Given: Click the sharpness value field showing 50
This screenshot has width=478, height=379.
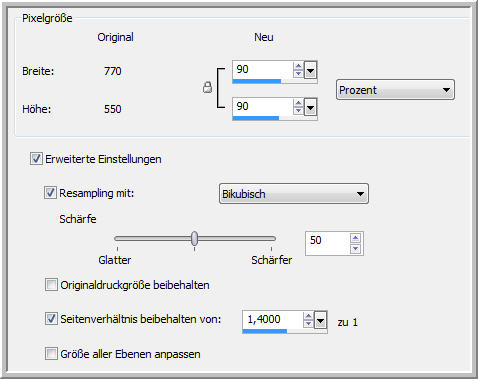Looking at the screenshot, I should (327, 243).
